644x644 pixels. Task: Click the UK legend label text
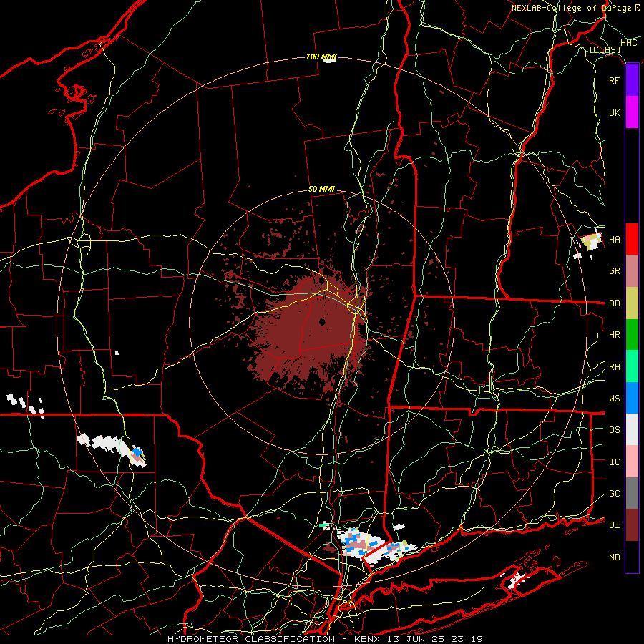click(615, 112)
